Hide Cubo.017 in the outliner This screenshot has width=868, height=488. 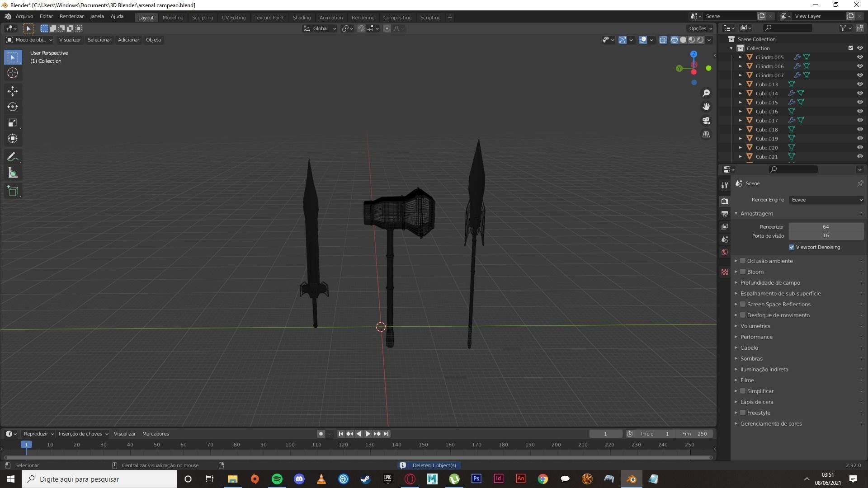coord(860,120)
